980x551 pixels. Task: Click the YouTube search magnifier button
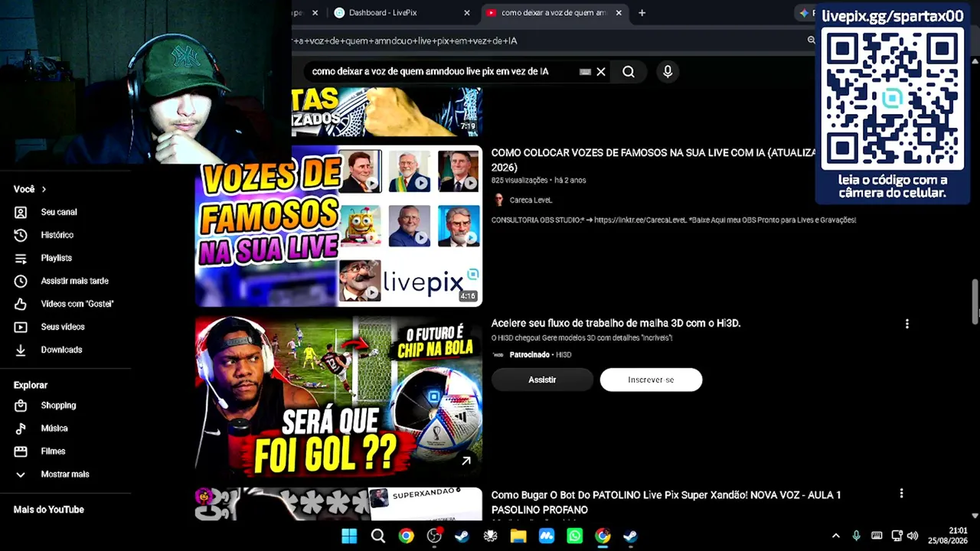(x=629, y=71)
